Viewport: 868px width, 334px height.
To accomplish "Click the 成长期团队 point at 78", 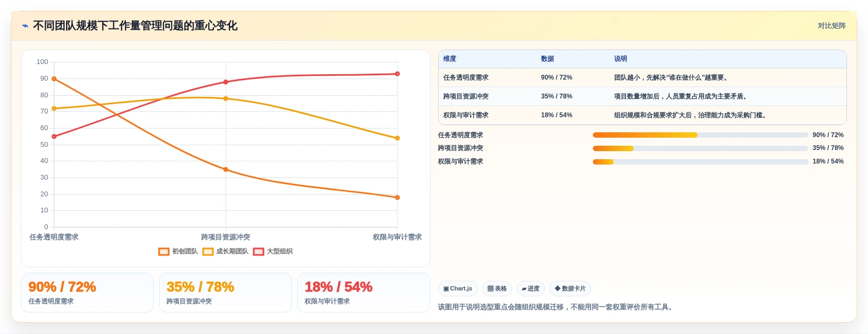I will [226, 99].
